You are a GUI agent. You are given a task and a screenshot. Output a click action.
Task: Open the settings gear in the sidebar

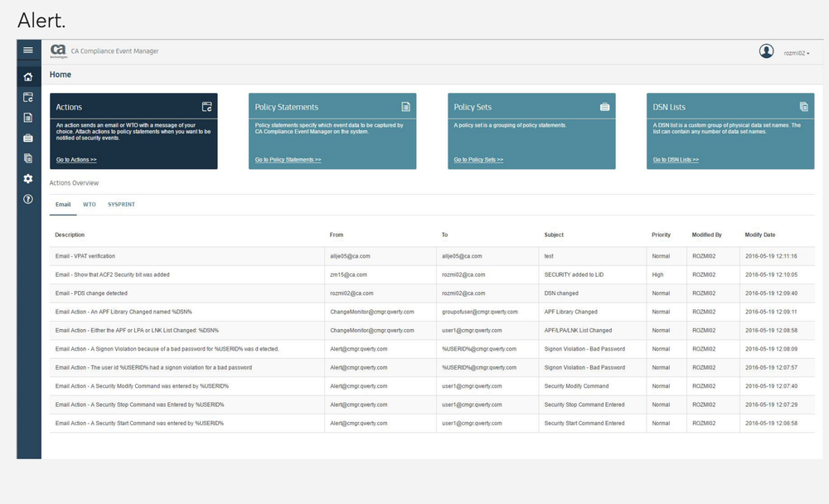(x=27, y=178)
